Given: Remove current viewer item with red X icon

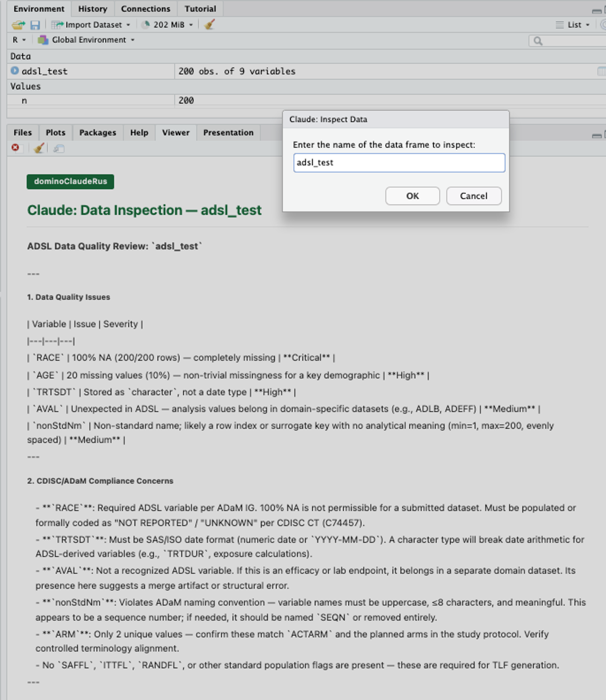Looking at the screenshot, I should tap(15, 147).
